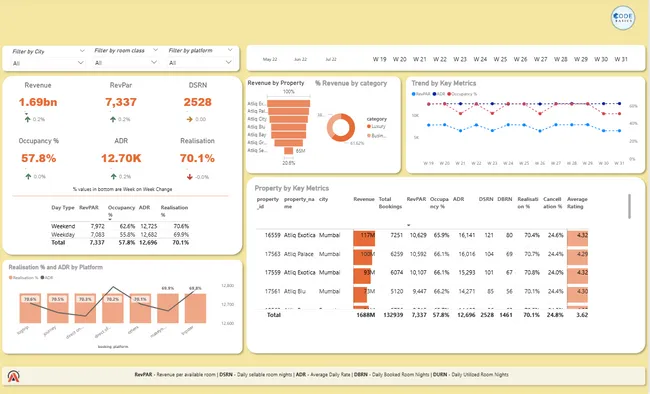The height and width of the screenshot is (394, 650).
Task: Click the Weekend row in day type table
Action: [120, 226]
